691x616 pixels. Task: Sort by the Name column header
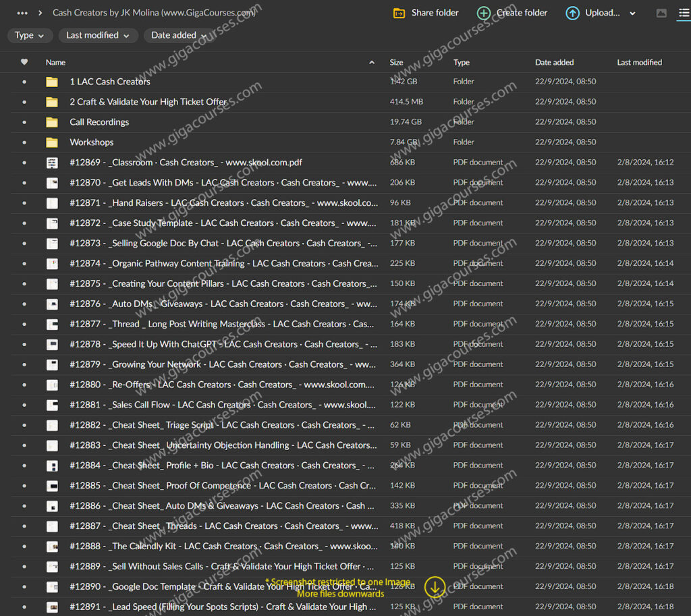[x=55, y=62]
